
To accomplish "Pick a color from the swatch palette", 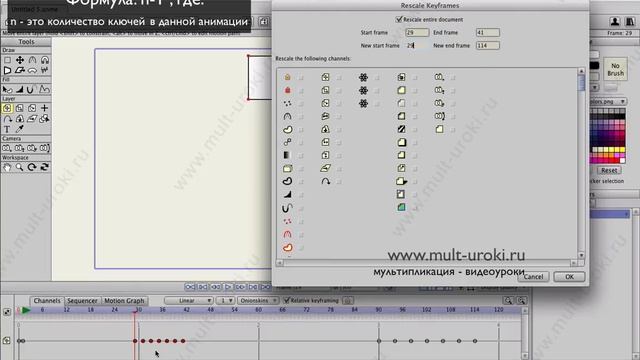I will pos(608,136).
